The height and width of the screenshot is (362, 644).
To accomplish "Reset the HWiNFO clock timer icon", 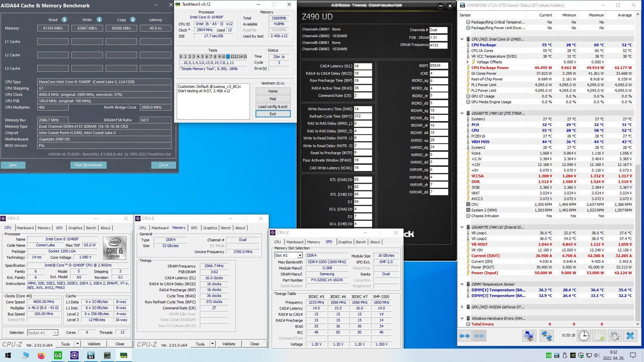I will (x=584, y=336).
